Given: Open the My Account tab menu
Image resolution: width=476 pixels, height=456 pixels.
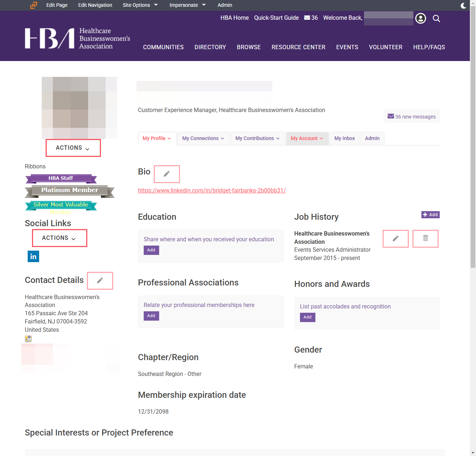Looking at the screenshot, I should (307, 139).
